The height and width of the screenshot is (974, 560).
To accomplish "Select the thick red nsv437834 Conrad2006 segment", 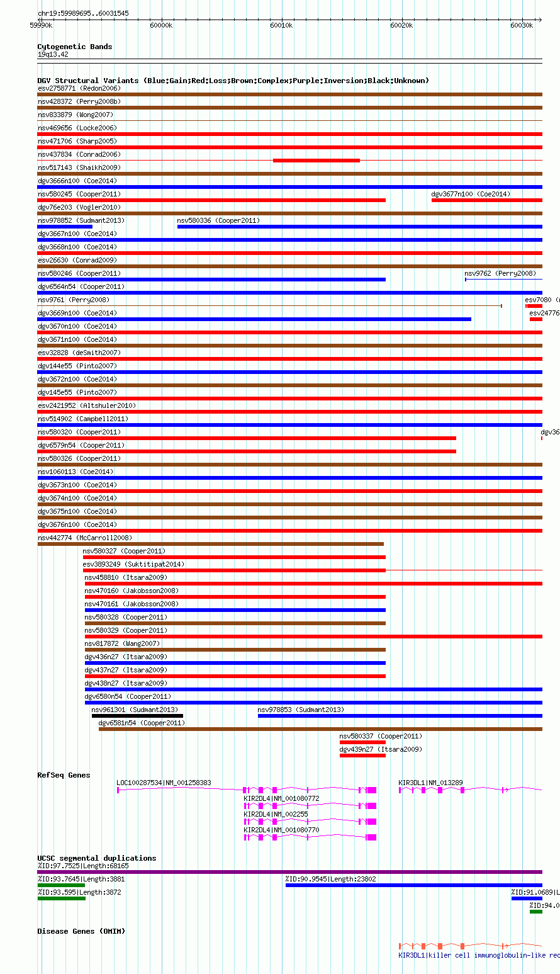I will pos(316,161).
